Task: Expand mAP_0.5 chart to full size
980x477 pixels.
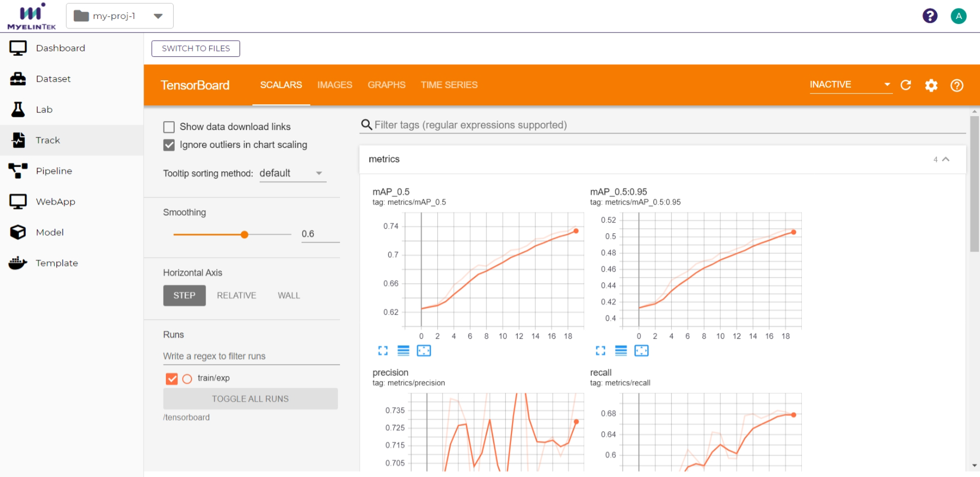Action: click(x=383, y=350)
